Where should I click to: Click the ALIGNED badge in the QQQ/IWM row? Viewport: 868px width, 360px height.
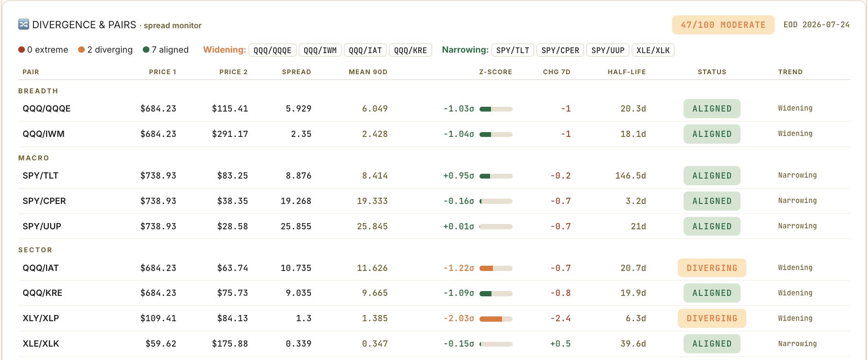coord(712,134)
